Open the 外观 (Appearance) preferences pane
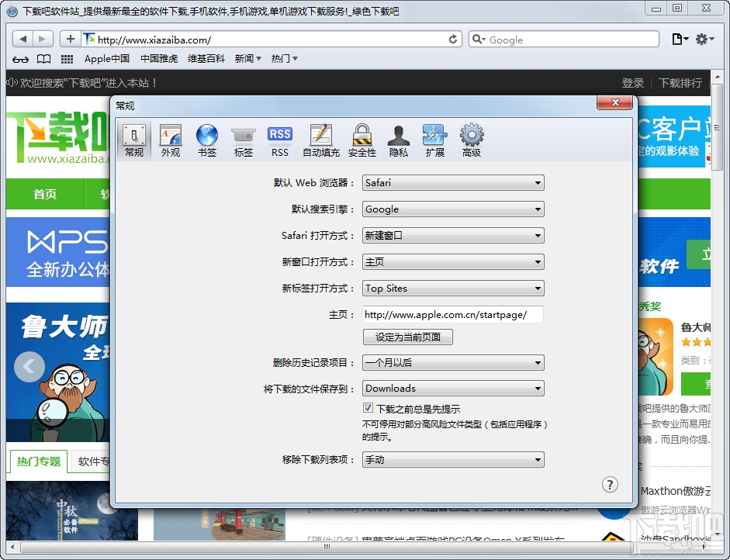Screen dimensions: 730x560 click(x=170, y=140)
